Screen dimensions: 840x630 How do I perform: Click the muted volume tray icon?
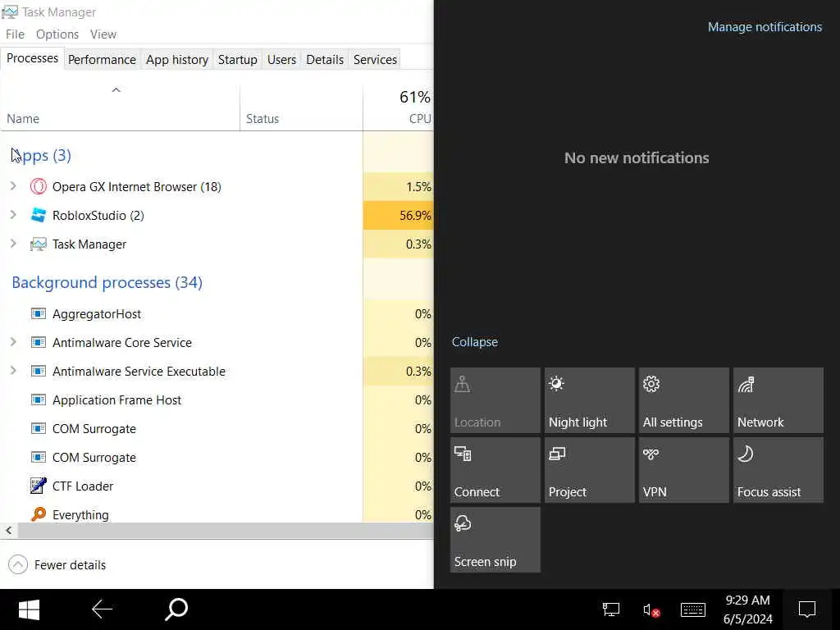[x=651, y=610]
